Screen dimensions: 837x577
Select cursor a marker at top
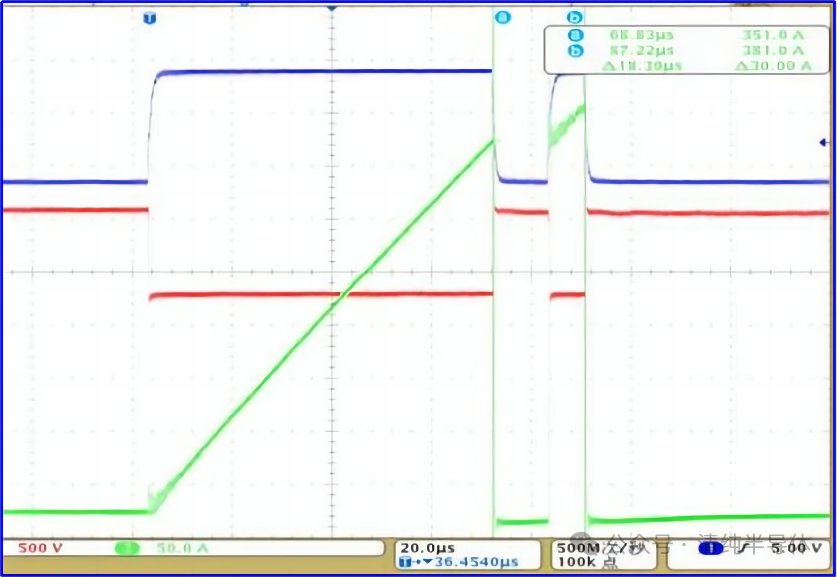coord(503,18)
